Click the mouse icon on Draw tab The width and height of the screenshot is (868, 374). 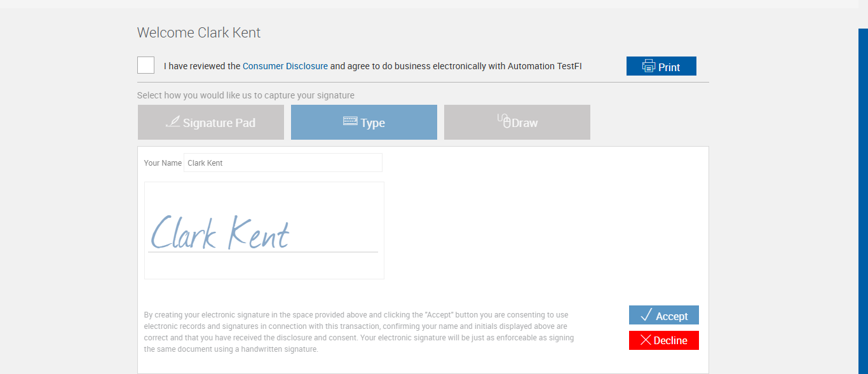505,121
